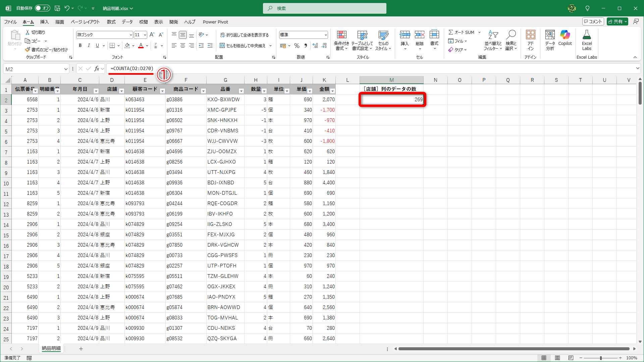Add a new worksheet with the plus button
The height and width of the screenshot is (362, 644).
(81, 349)
